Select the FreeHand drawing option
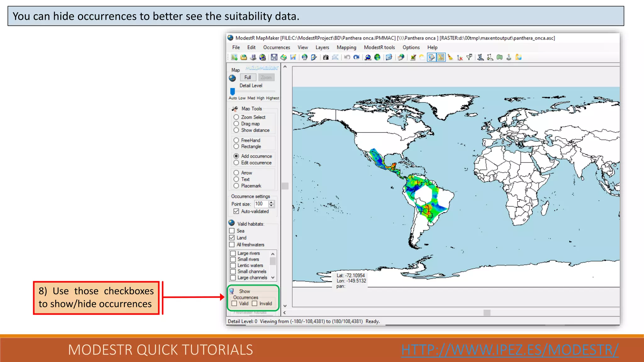 (236, 140)
